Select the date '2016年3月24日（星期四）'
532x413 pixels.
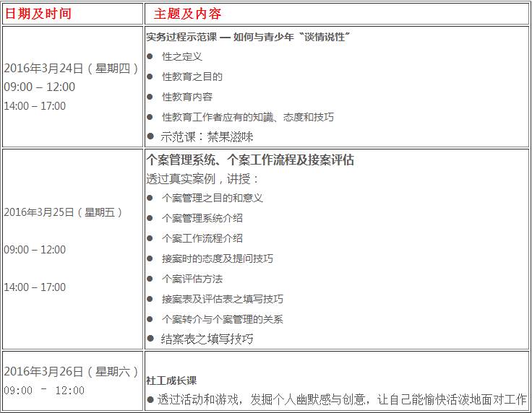tap(72, 69)
